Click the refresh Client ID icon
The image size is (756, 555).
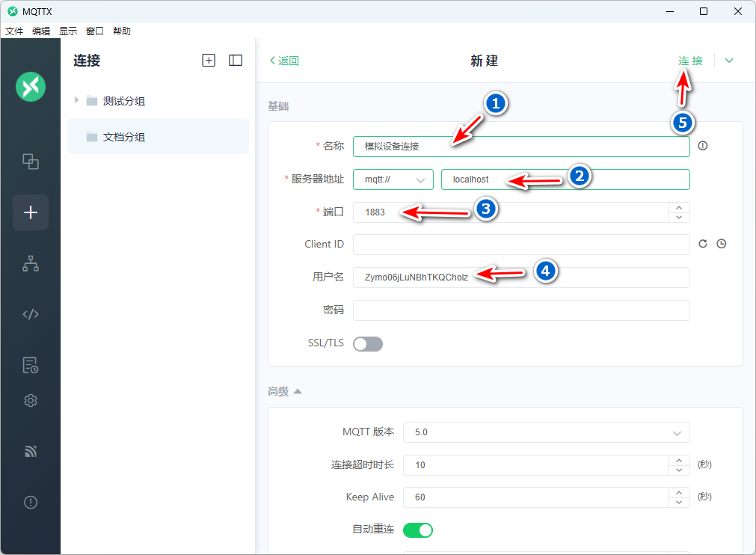(x=703, y=244)
